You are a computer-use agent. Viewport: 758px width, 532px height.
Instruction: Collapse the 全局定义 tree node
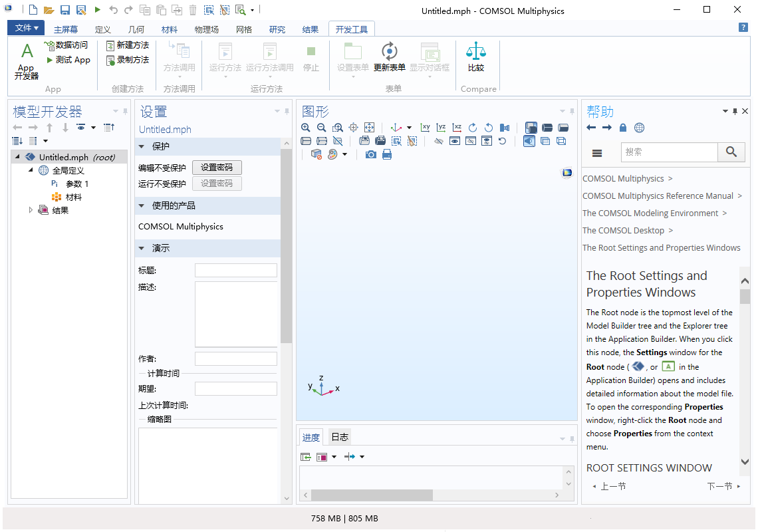(31, 170)
